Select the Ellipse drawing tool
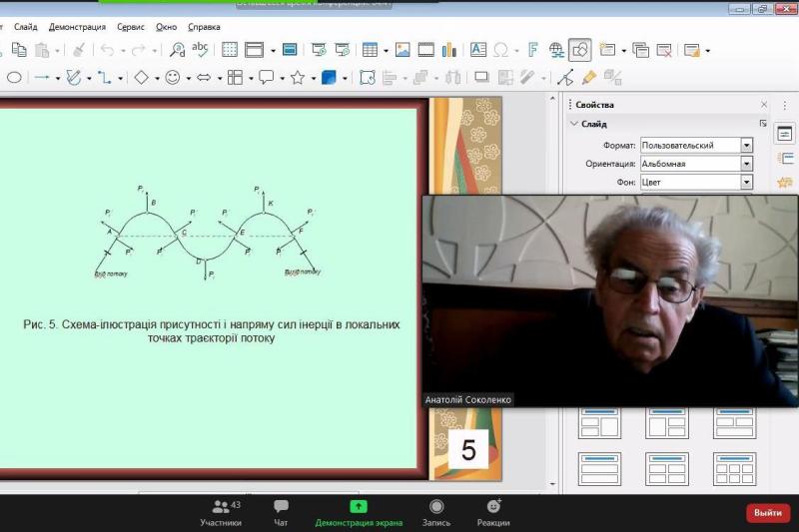This screenshot has width=799, height=532. pos(14,78)
